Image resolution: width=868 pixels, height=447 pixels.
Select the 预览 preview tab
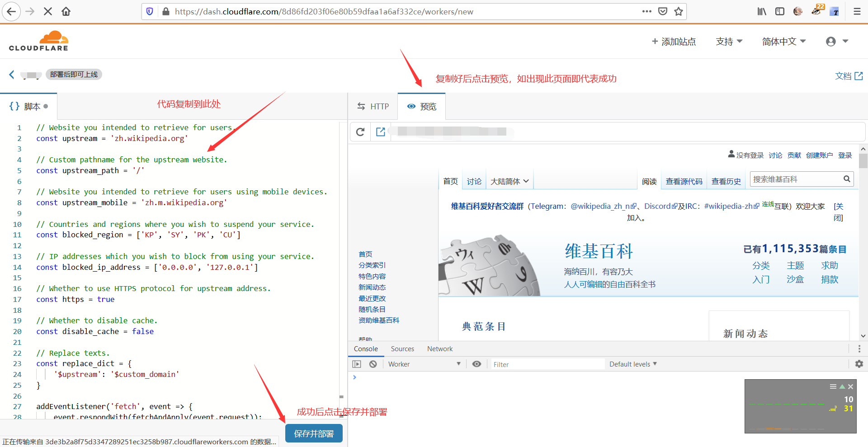click(x=421, y=106)
